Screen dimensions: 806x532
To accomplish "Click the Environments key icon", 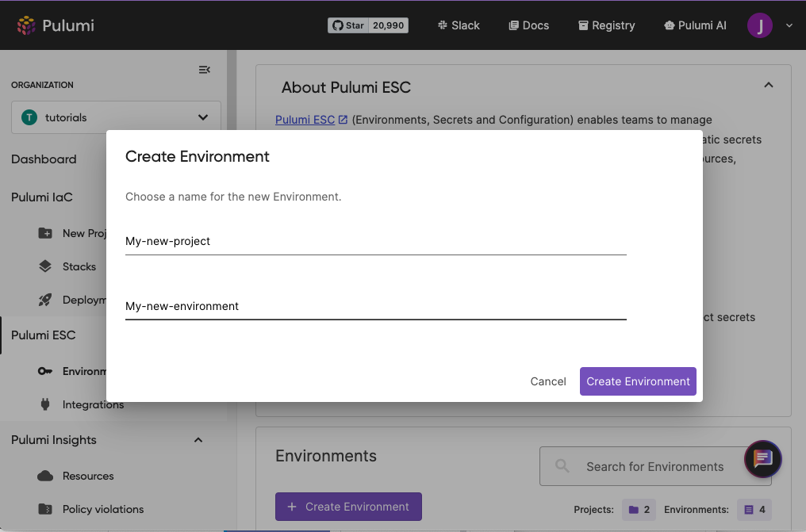I will (45, 371).
